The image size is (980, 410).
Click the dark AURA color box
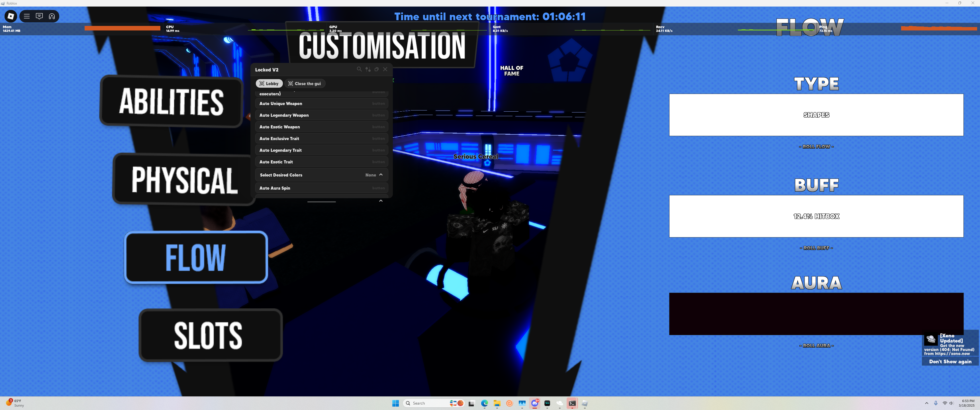pos(816,314)
